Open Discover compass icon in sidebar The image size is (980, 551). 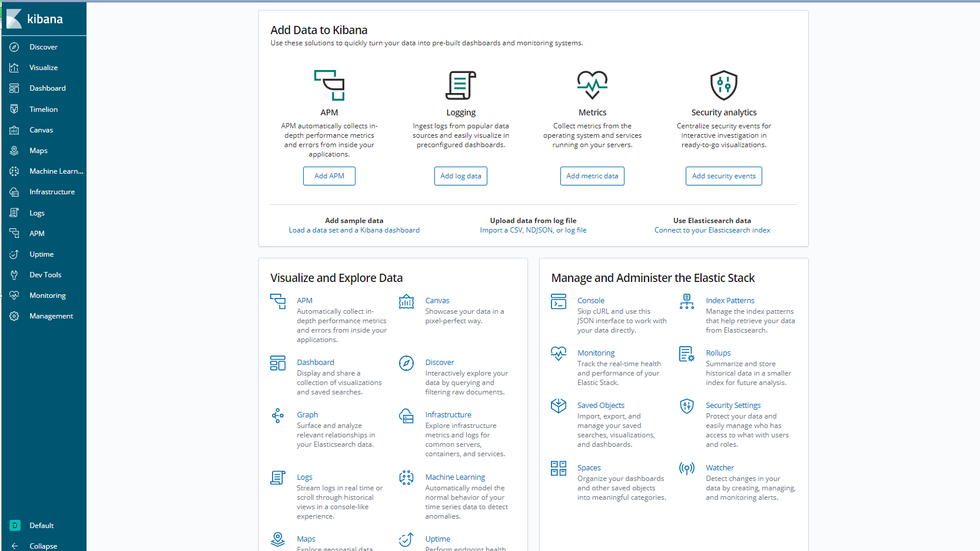tap(15, 47)
